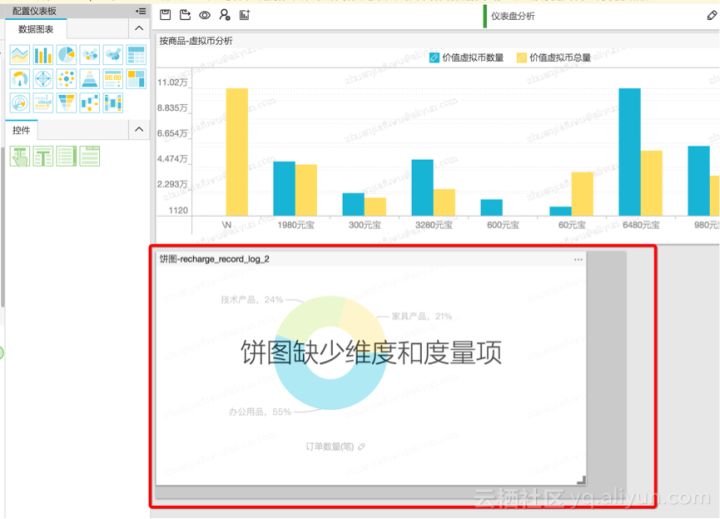Viewport: 720px width, 519px height.
Task: Select the colored map chart icon
Action: pyautogui.click(x=113, y=55)
